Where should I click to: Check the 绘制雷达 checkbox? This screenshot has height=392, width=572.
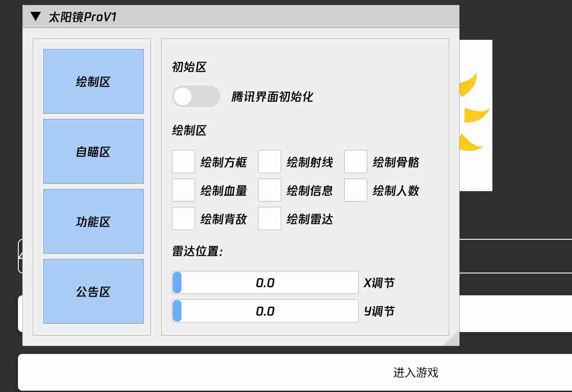(269, 219)
